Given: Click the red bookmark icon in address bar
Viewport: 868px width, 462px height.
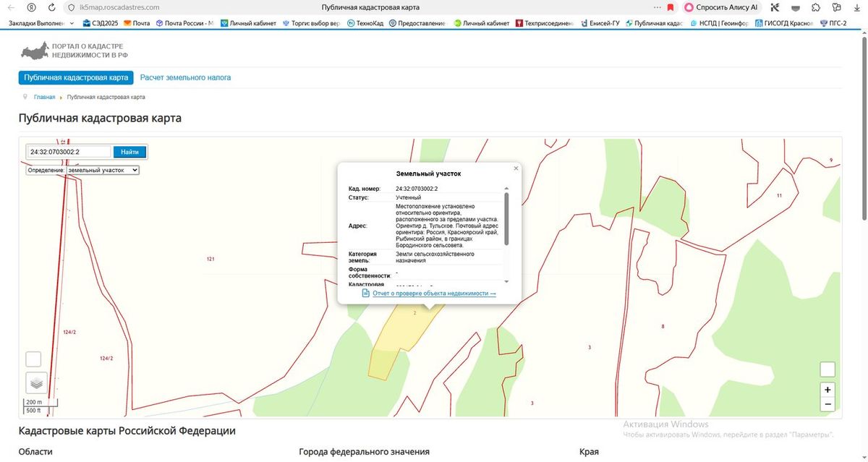Looking at the screenshot, I should coord(671,7).
